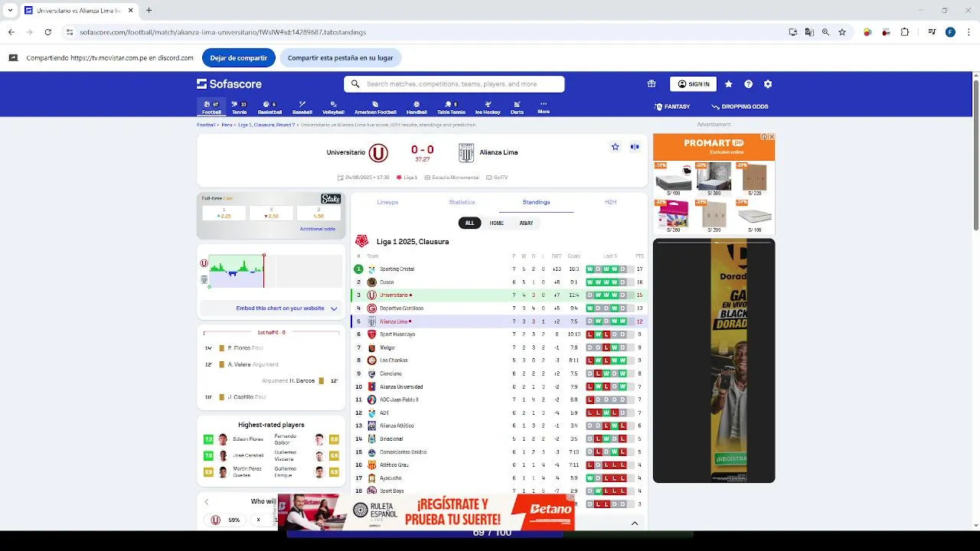Click the Stake sponsor logo
Screen dimensions: 980x551
click(x=331, y=199)
